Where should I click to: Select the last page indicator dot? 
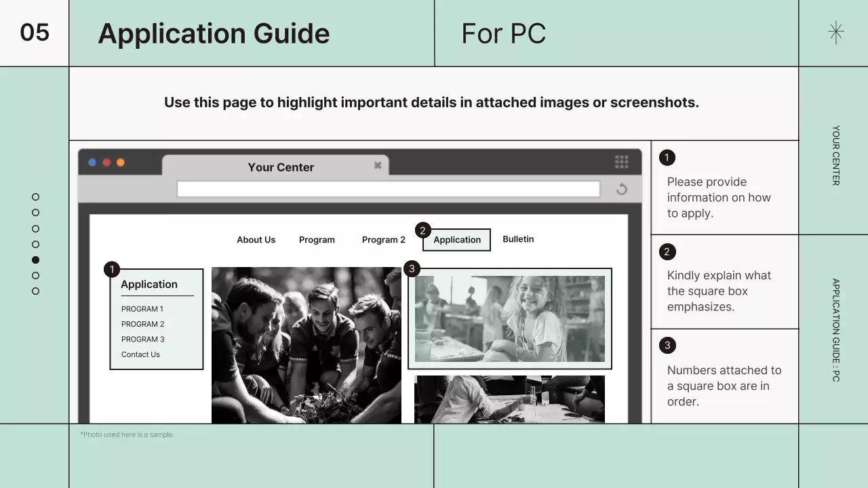pos(35,291)
